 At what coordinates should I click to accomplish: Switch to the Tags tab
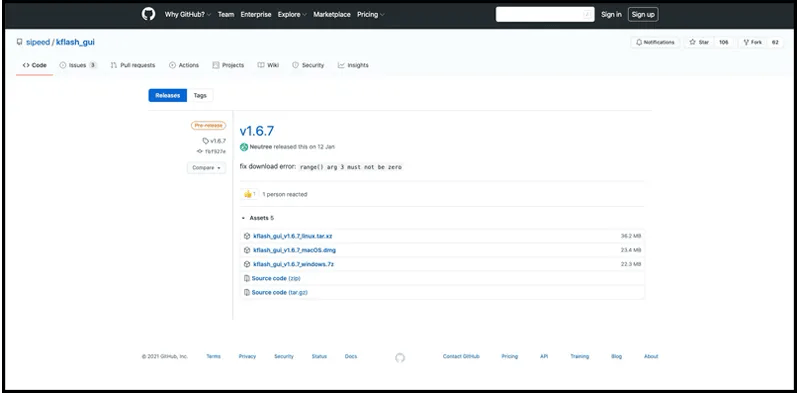[x=200, y=95]
